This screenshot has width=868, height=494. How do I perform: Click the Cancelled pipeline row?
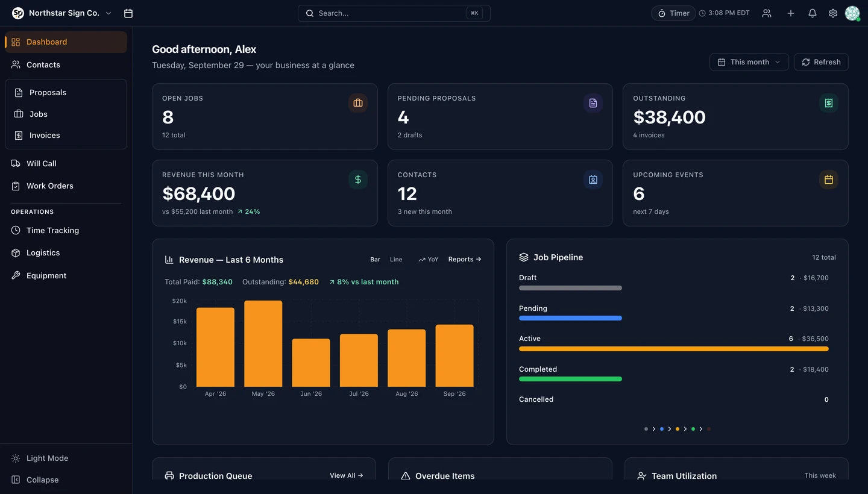coord(674,399)
